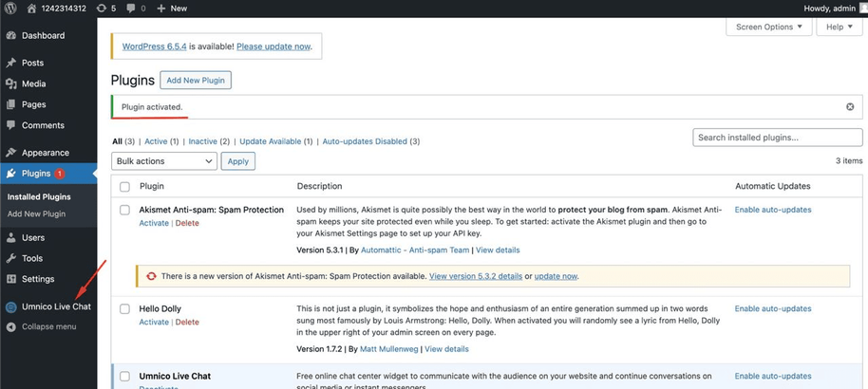Image resolution: width=868 pixels, height=389 pixels.
Task: Click the Add New Plugin button
Action: 196,81
